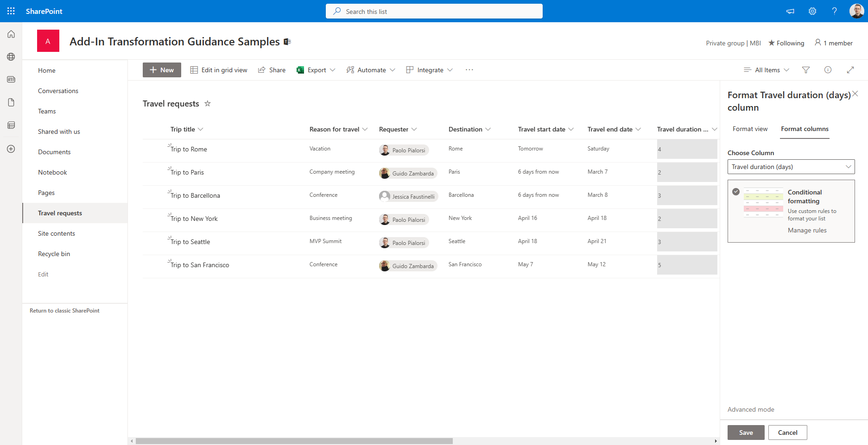The image size is (868, 445).
Task: Open the app launcher waffle icon
Action: click(11, 11)
